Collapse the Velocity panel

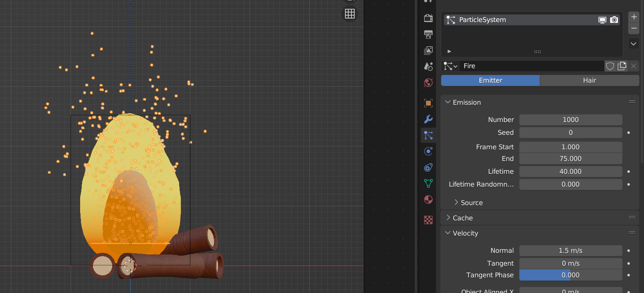(448, 233)
